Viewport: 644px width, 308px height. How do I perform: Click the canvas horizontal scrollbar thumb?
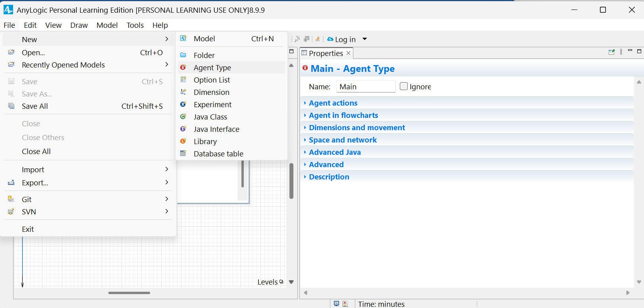pos(129,293)
